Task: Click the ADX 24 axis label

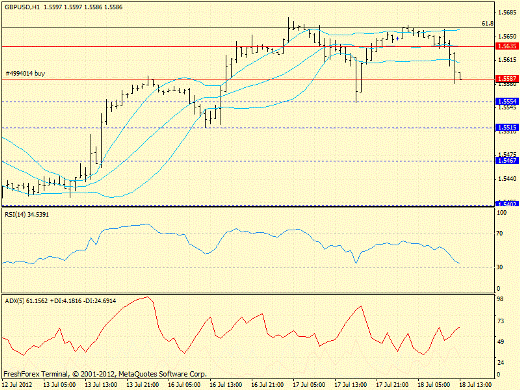Action: (x=500, y=363)
